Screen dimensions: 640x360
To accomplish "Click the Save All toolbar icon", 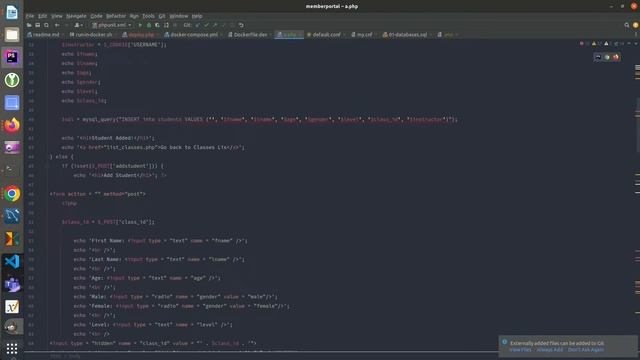I will [38, 25].
